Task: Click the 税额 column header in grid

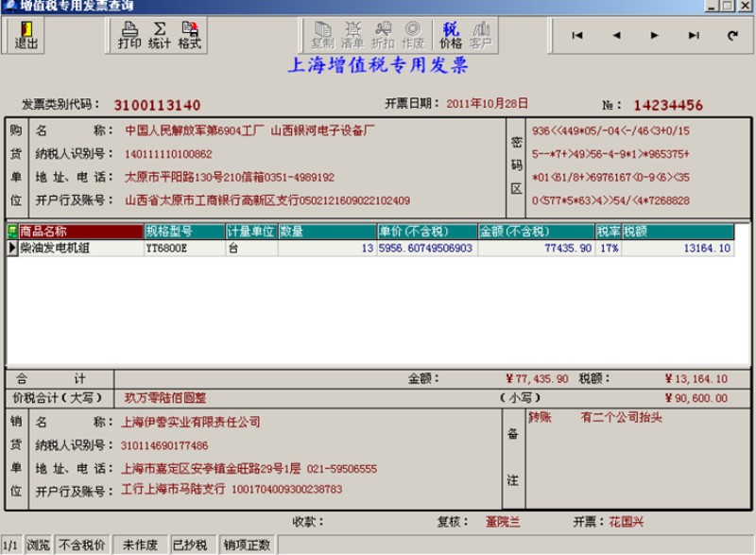Action: pyautogui.click(x=677, y=232)
